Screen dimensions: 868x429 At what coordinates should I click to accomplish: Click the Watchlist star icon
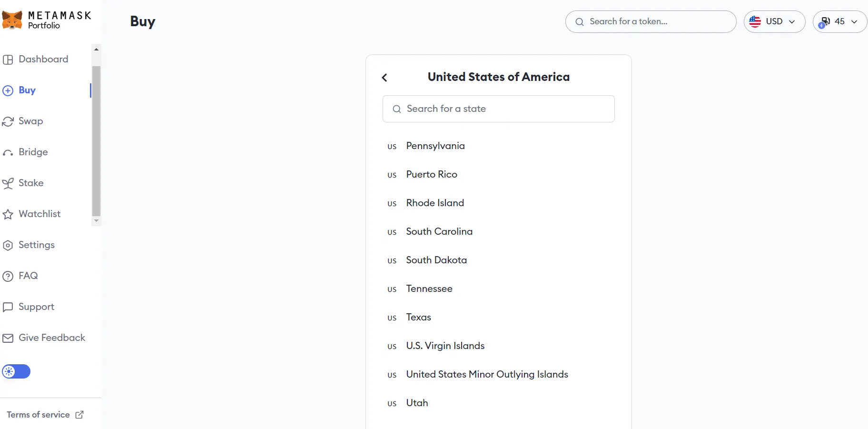click(8, 214)
